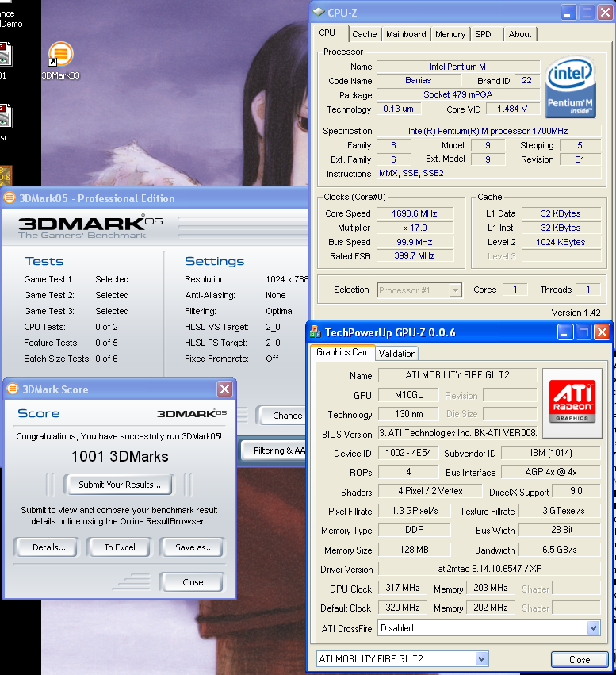Minimize the GPU-Z window
The image size is (616, 675).
click(564, 332)
